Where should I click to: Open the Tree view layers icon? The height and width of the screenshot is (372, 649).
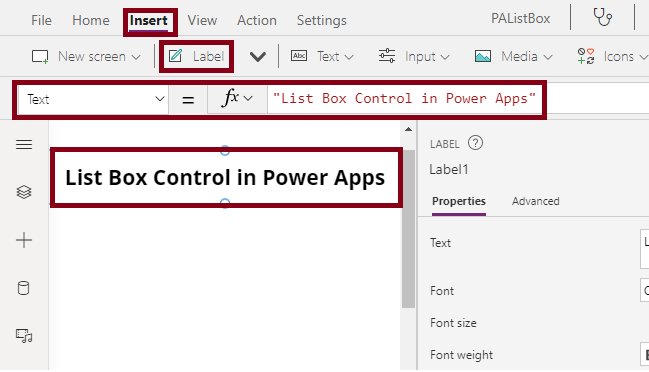(x=24, y=192)
